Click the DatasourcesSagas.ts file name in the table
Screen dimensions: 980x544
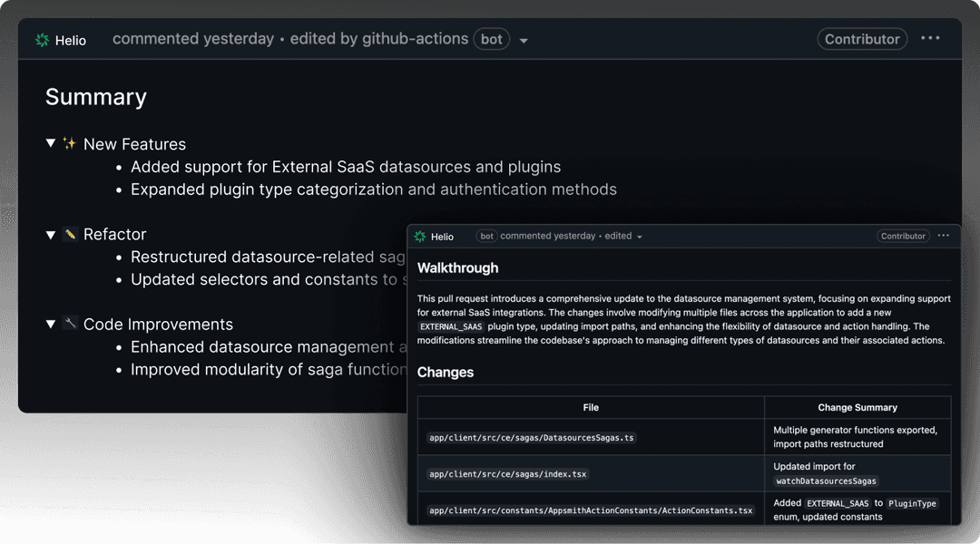[x=530, y=436]
